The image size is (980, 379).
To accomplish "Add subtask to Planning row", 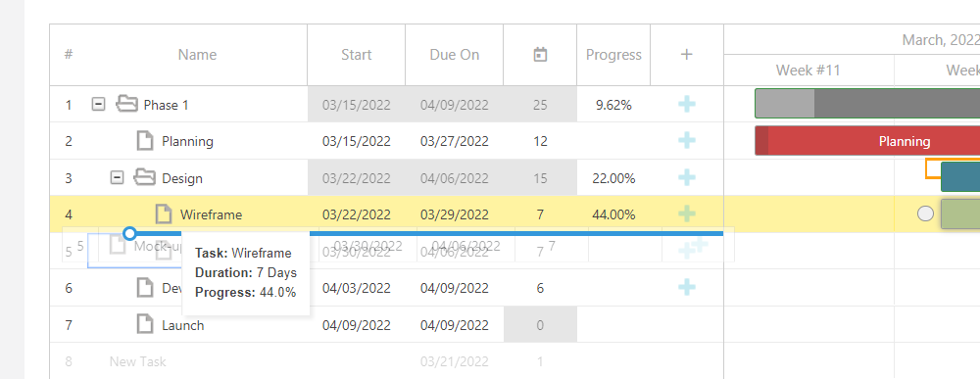I will click(x=687, y=140).
